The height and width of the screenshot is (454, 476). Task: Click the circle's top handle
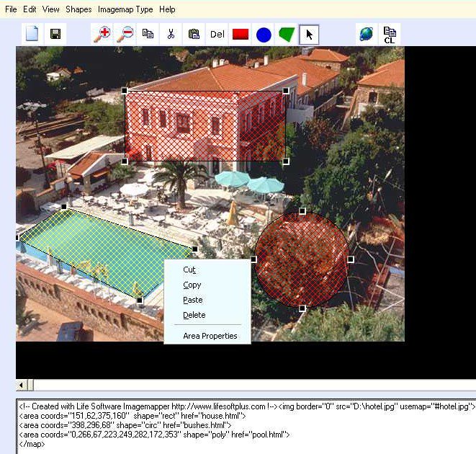(x=302, y=211)
